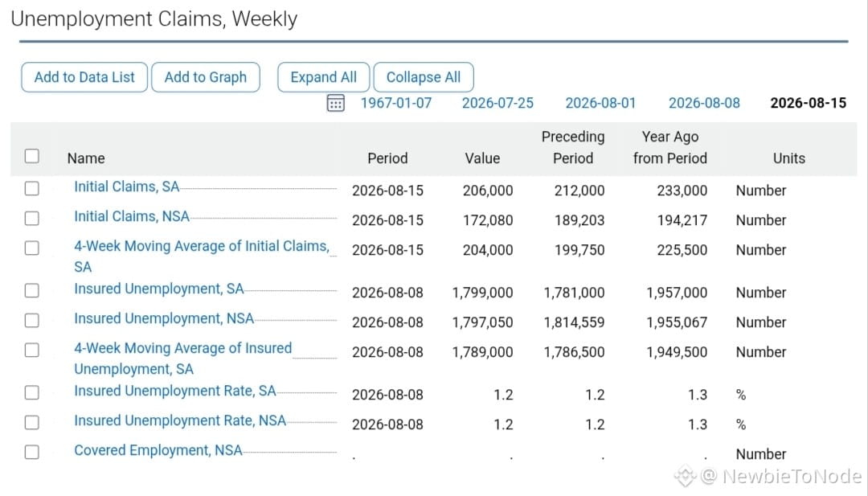Tick the select-all checkbox in header row

[32, 156]
